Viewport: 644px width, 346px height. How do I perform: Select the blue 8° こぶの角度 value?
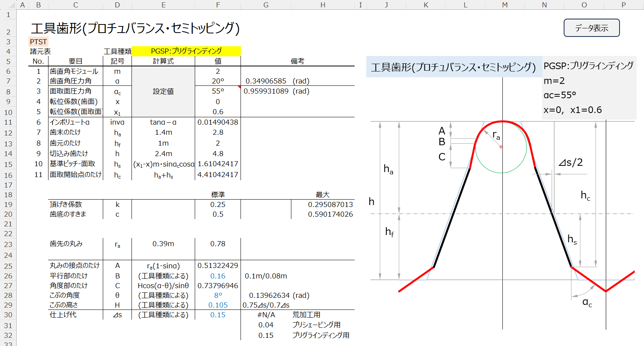(218, 295)
